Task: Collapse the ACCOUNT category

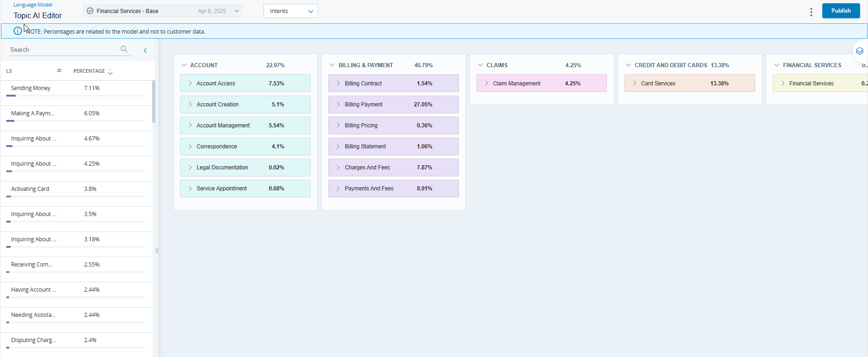Action: [x=184, y=65]
